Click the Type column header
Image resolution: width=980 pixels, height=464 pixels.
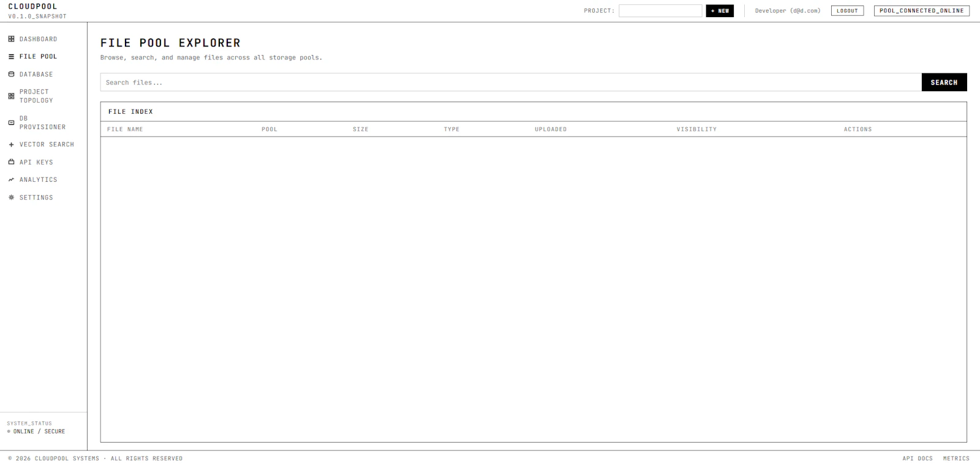click(451, 129)
